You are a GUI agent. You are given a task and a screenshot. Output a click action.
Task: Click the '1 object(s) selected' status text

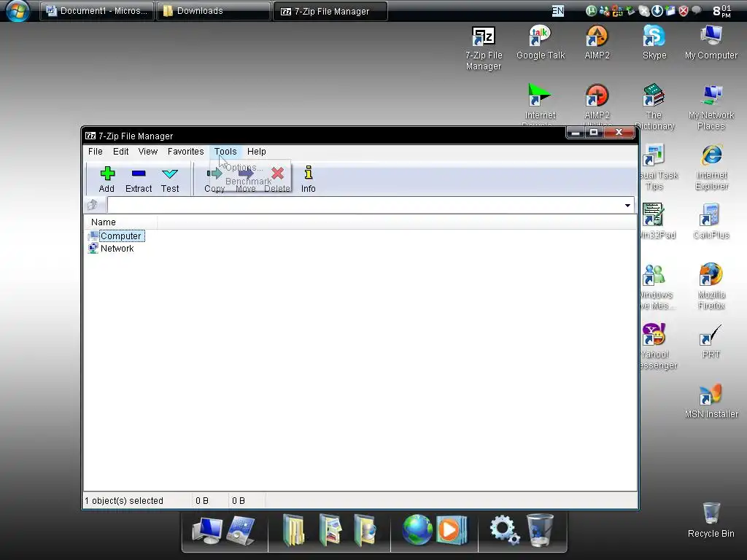(x=124, y=500)
